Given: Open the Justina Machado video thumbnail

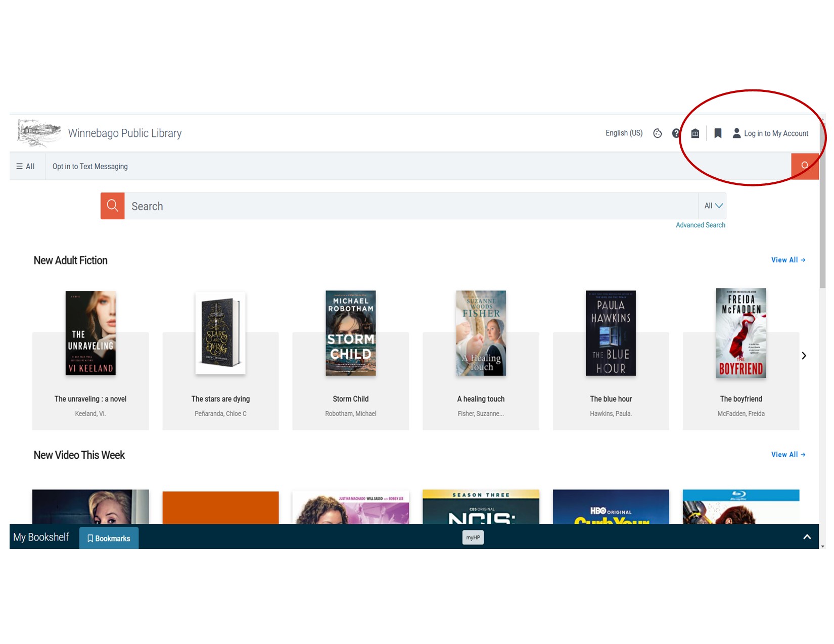Looking at the screenshot, I should 351,507.
